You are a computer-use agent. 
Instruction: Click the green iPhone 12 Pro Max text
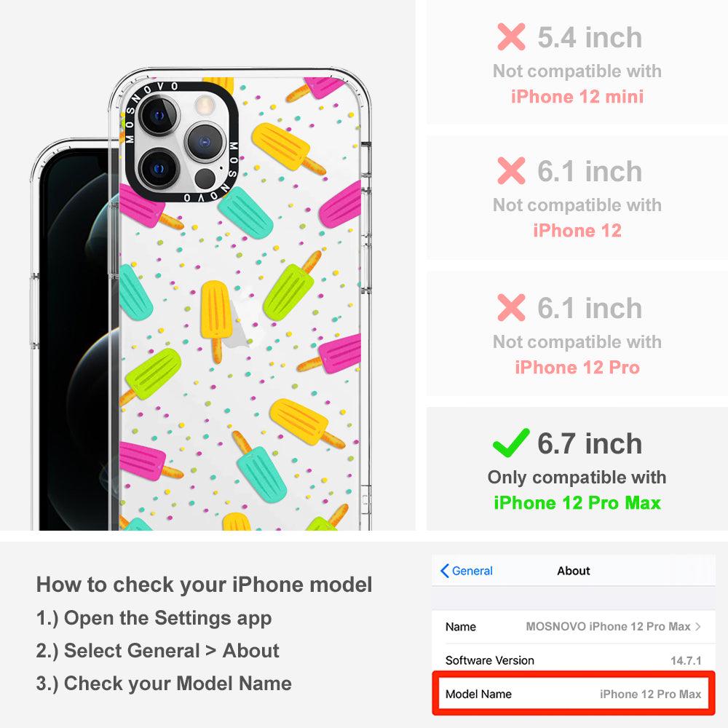[x=577, y=503]
